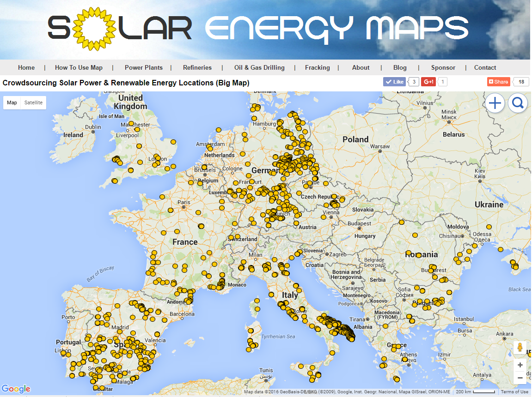Click the G+1 icon
Viewport: 532px width, 397px height.
click(x=428, y=81)
